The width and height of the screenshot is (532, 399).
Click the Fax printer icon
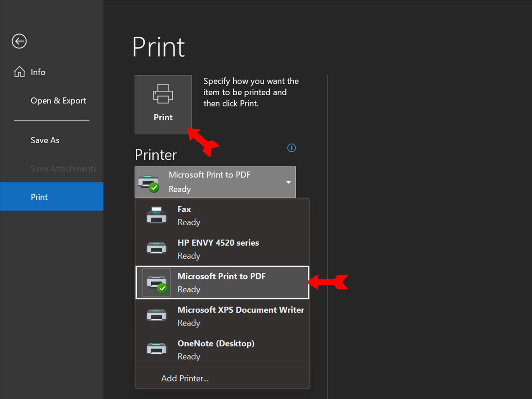[156, 215]
